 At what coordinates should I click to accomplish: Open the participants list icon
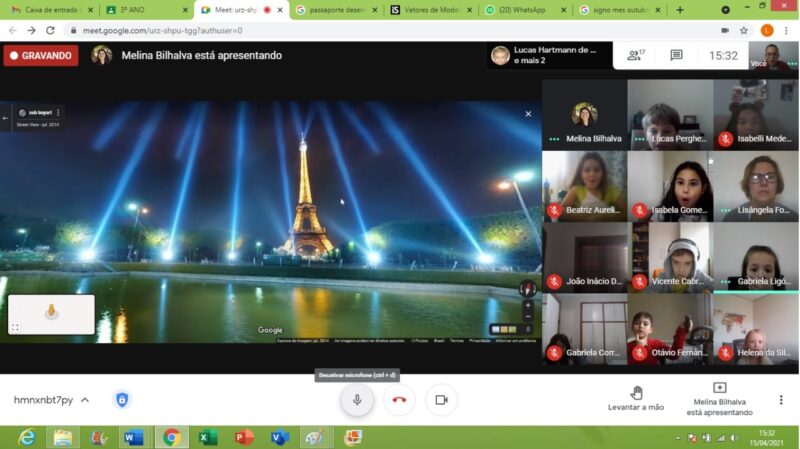[635, 56]
